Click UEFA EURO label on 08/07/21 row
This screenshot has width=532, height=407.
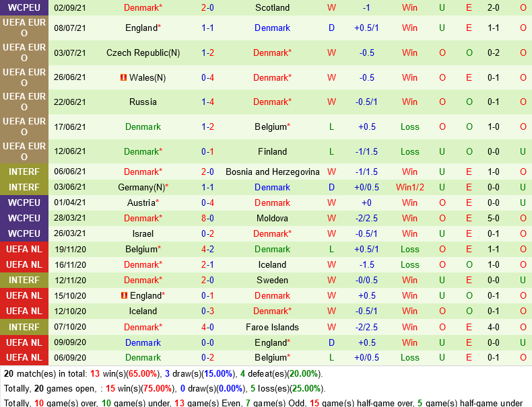coord(24,28)
